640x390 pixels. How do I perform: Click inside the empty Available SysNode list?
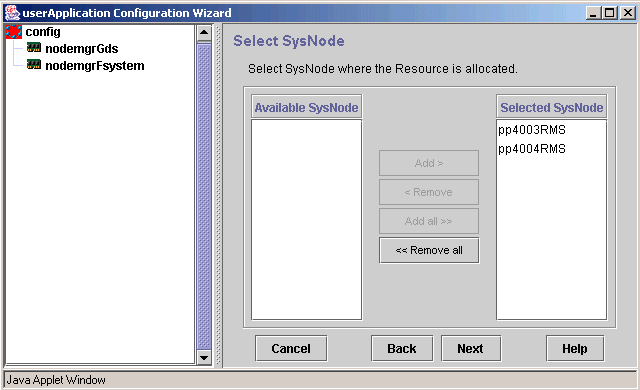click(307, 219)
